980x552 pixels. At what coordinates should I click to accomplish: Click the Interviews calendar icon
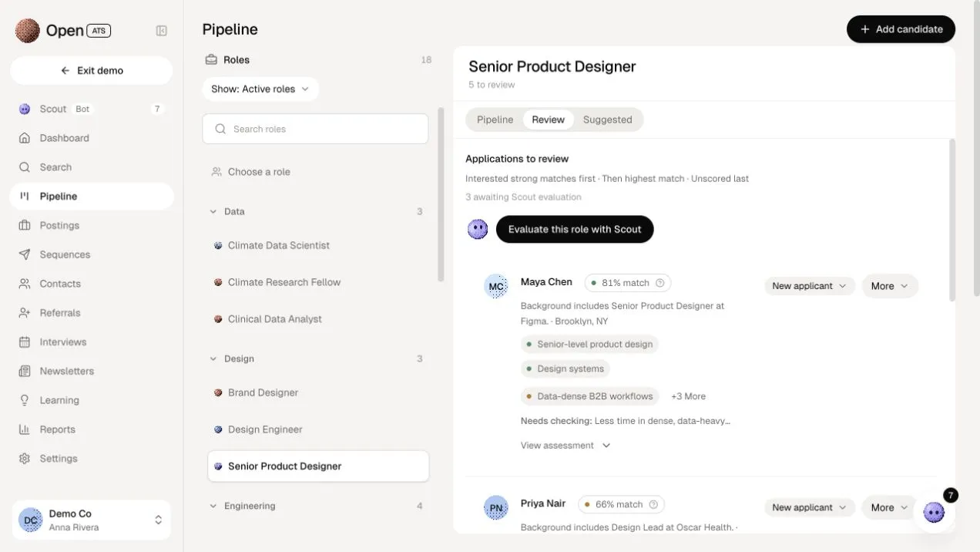click(x=25, y=342)
